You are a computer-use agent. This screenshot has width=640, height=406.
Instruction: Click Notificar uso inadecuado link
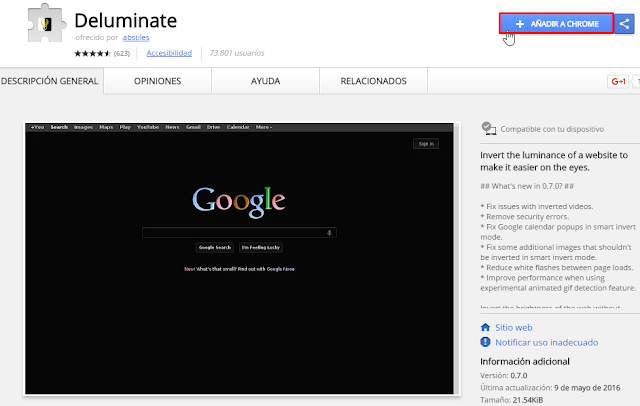547,342
